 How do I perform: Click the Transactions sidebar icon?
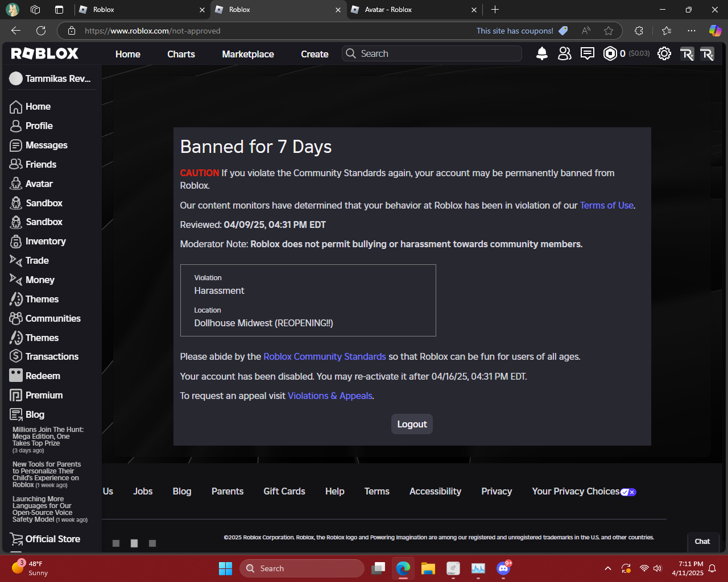(16, 356)
